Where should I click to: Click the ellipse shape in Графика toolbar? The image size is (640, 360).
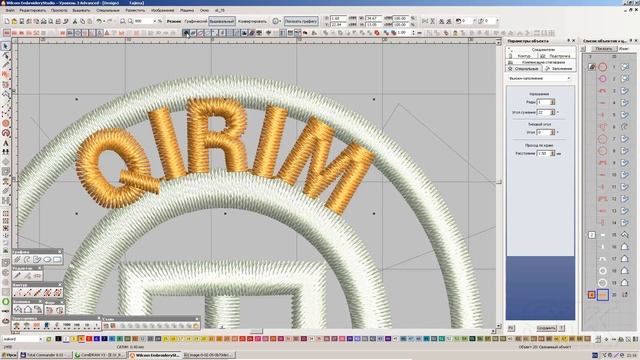point(47,259)
